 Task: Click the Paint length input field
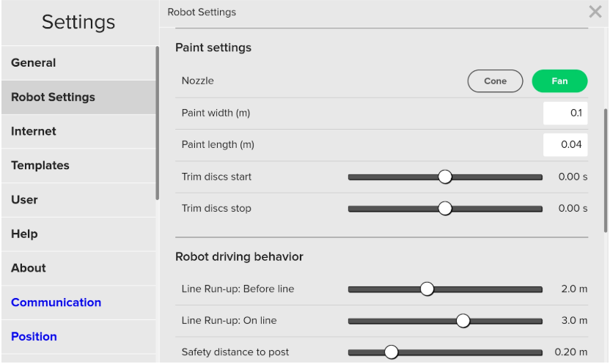point(565,145)
